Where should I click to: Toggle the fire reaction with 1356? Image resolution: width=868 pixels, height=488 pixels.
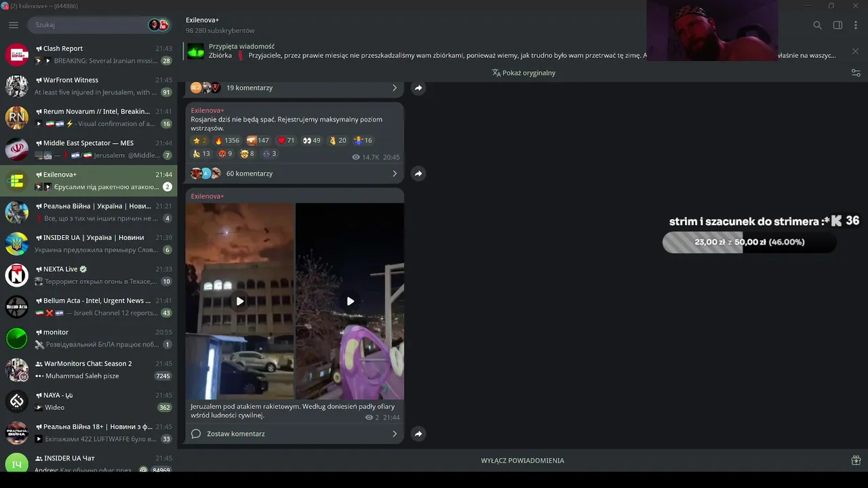[227, 140]
